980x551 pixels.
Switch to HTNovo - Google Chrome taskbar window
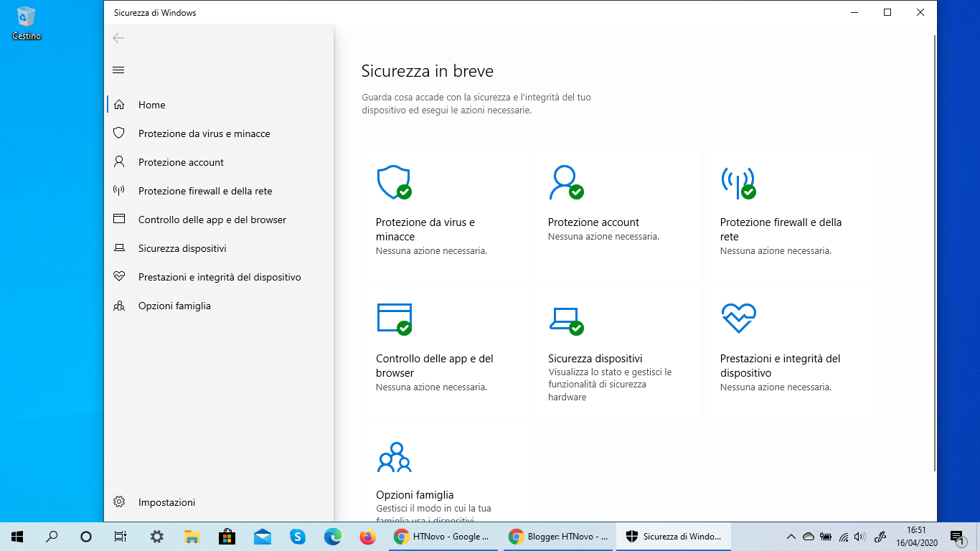pos(445,537)
